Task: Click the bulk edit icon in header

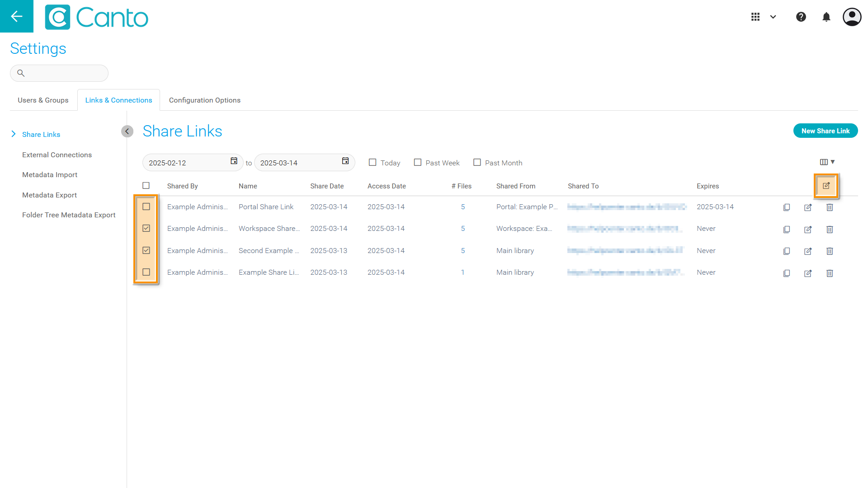Action: coord(826,186)
